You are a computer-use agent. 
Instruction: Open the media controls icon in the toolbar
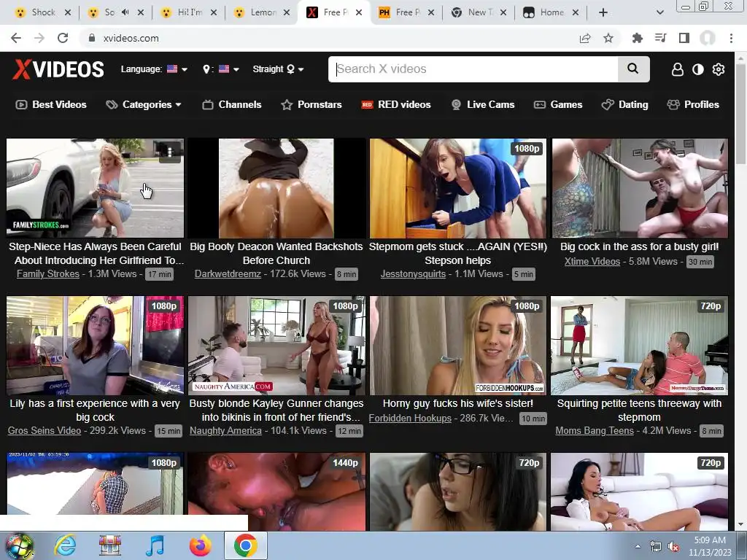pyautogui.click(x=660, y=38)
